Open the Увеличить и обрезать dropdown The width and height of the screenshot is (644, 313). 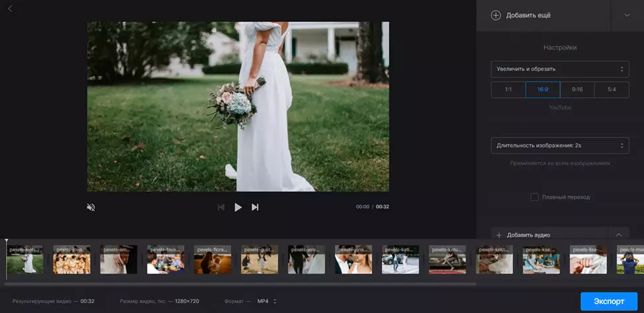tap(560, 69)
